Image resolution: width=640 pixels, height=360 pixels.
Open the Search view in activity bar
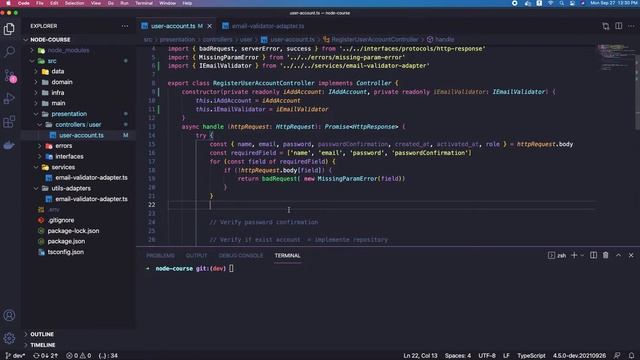pyautogui.click(x=9, y=51)
